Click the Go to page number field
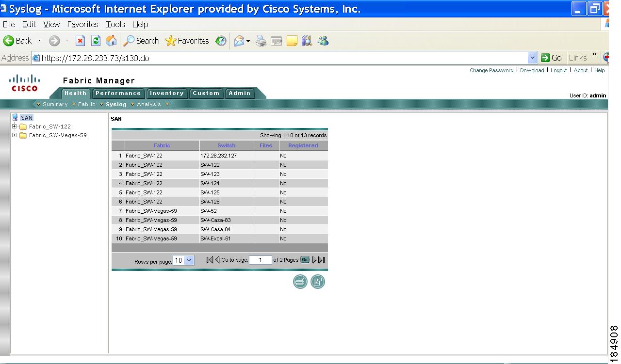This screenshot has height=364, width=621. [261, 260]
